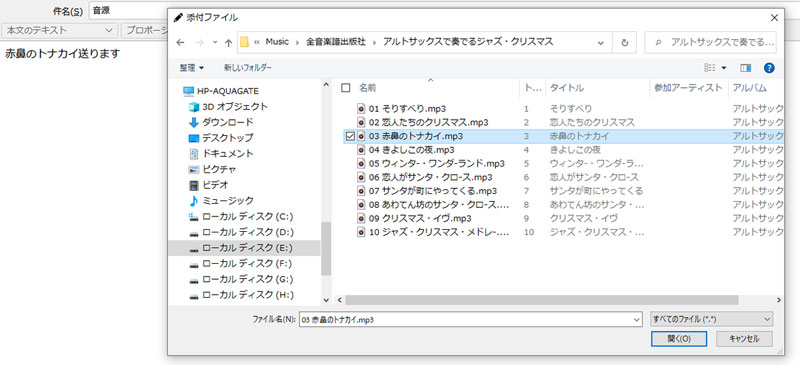Open ダウンロード folder in sidebar
The width and height of the screenshot is (800, 365).
click(227, 123)
